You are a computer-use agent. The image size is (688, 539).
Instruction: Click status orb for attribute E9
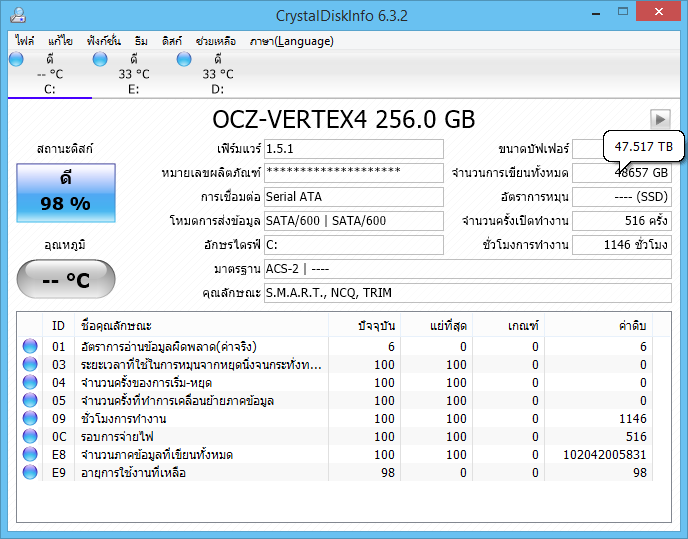click(30, 472)
